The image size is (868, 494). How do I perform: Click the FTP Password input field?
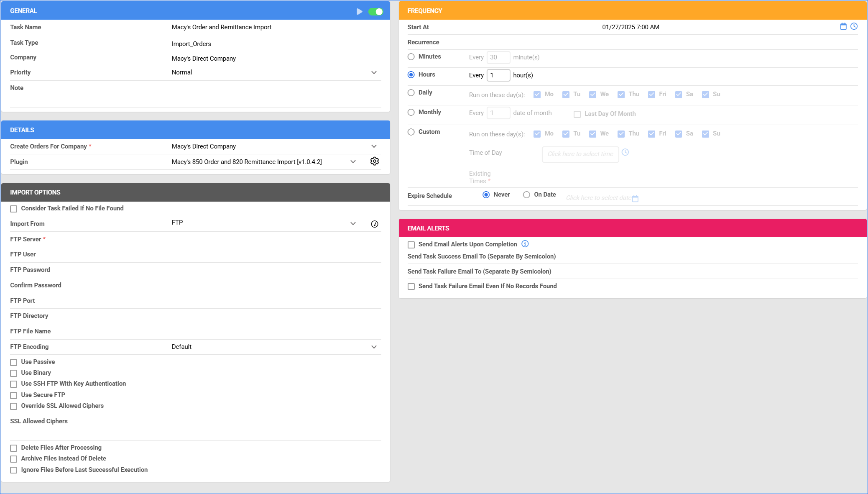(276, 270)
